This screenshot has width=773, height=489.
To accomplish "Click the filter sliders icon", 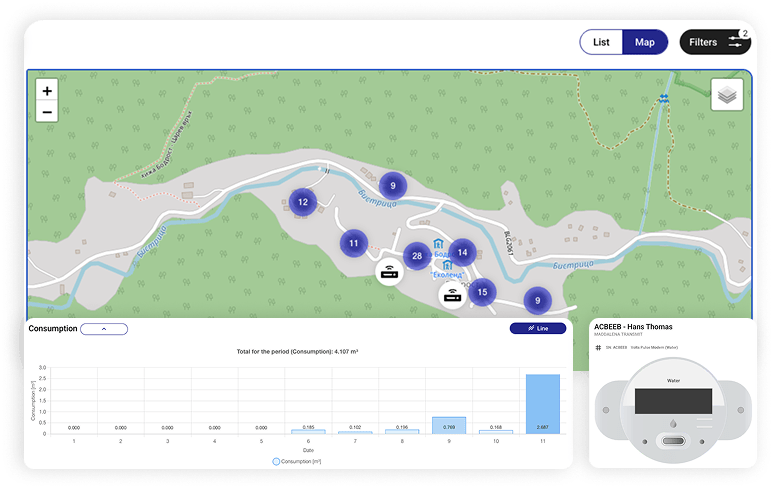I will [735, 42].
